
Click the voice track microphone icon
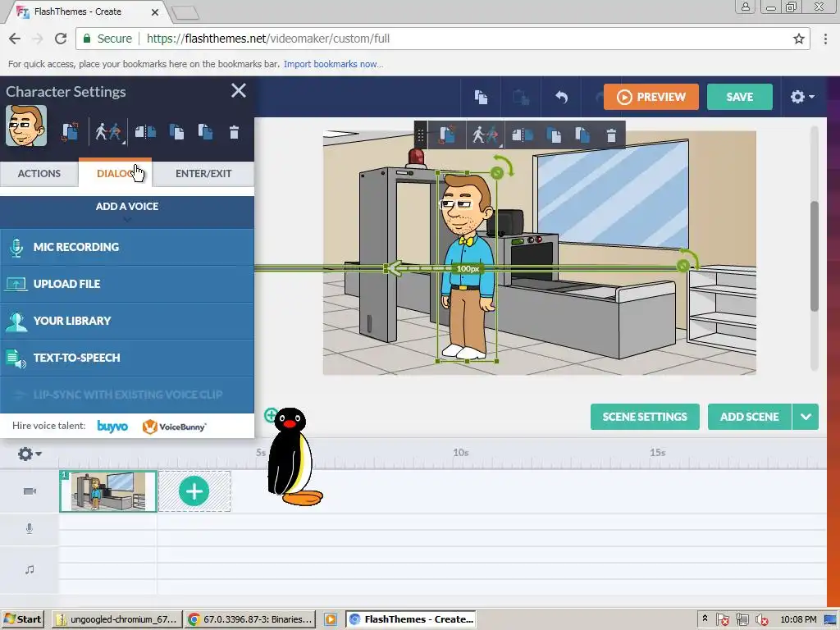coord(30,529)
